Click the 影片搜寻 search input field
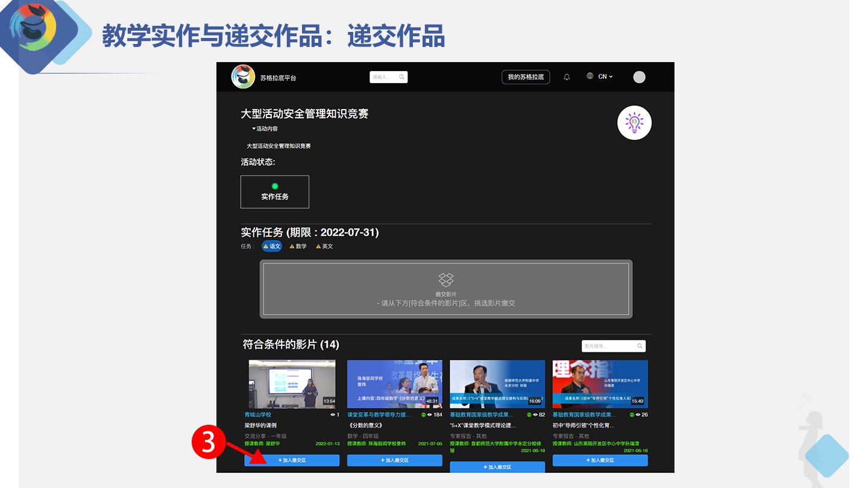Viewport: 868px width, 488px height. point(609,346)
